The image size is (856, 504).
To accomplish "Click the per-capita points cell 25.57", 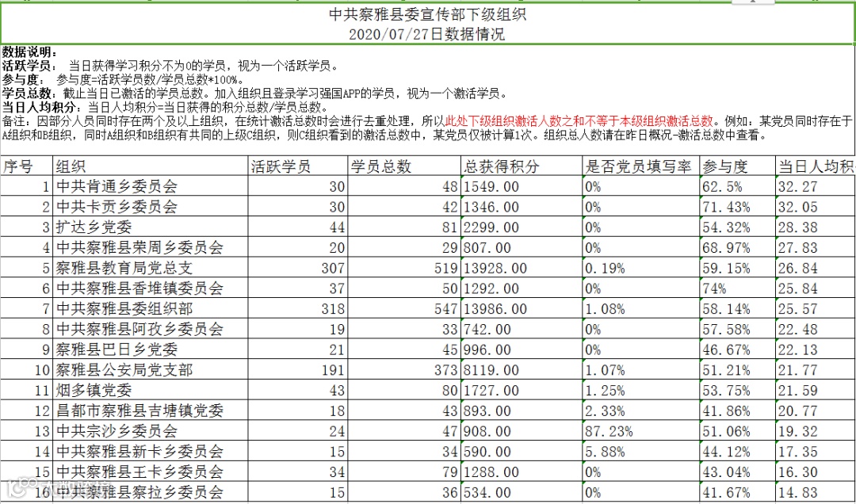I will [816, 309].
